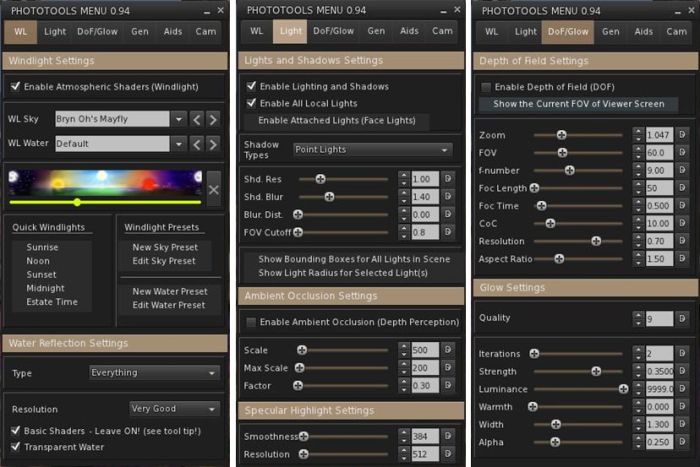Open Cam tab in Depth of Field panel

(x=677, y=32)
